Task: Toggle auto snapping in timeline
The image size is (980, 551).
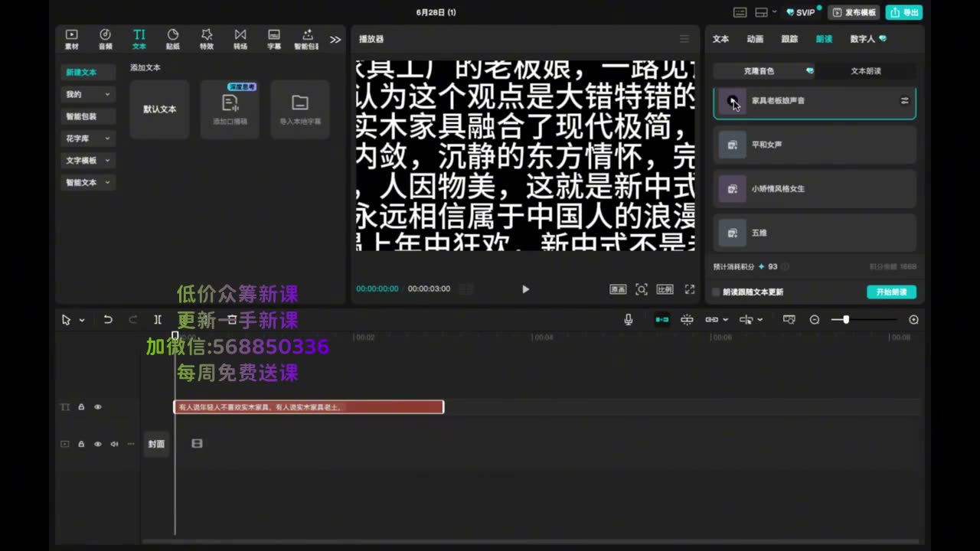Action: point(687,320)
